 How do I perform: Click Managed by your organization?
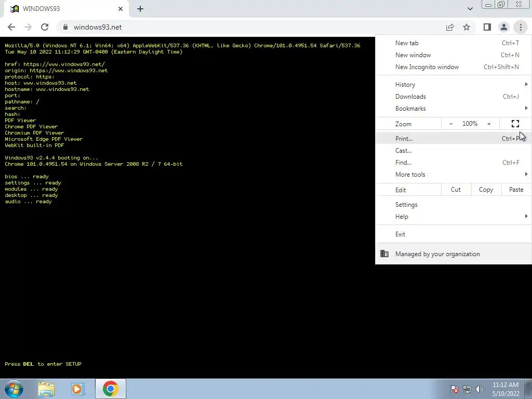(453, 254)
